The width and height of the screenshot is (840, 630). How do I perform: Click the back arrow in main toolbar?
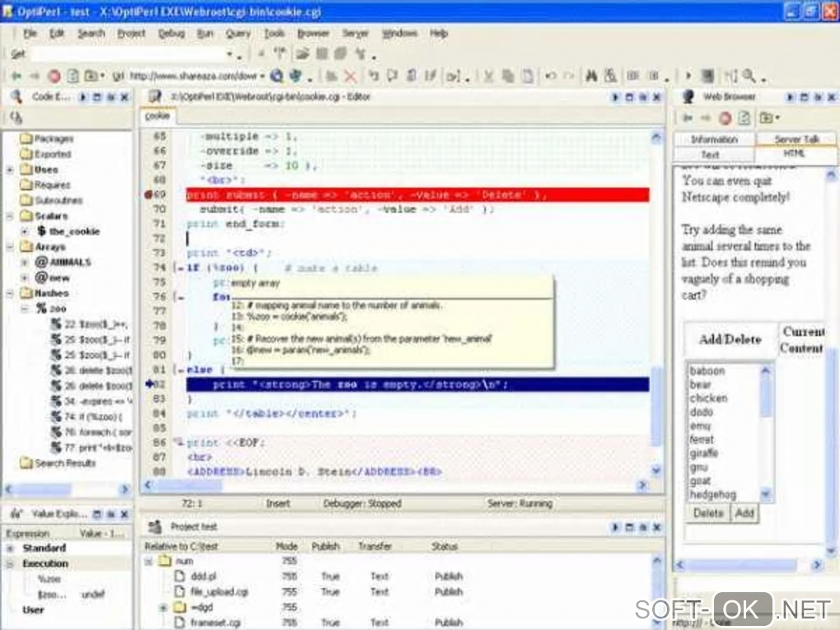tap(16, 76)
